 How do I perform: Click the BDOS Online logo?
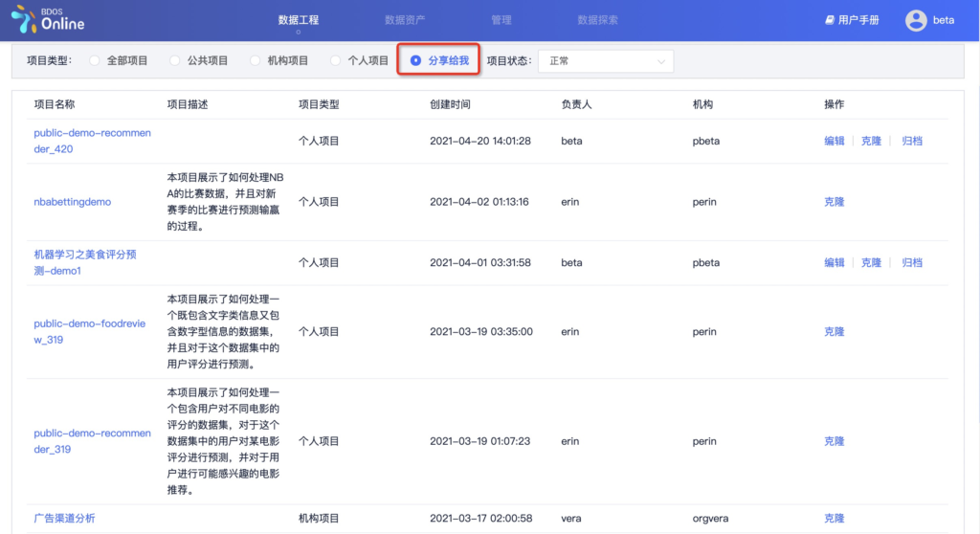pyautogui.click(x=48, y=19)
